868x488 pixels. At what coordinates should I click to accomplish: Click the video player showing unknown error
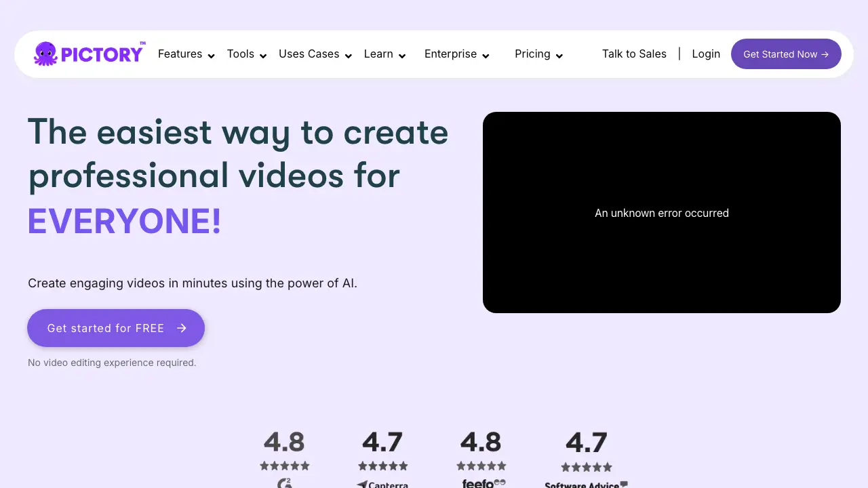(661, 212)
